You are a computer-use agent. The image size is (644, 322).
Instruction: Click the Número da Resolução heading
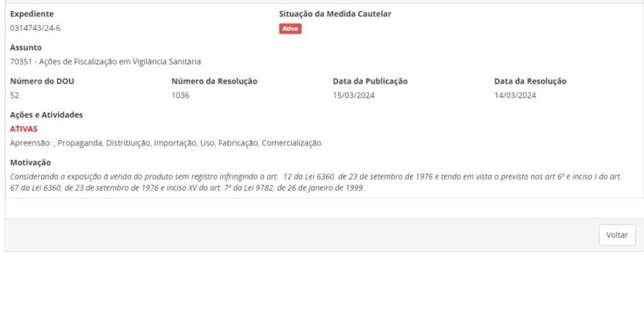pyautogui.click(x=215, y=81)
